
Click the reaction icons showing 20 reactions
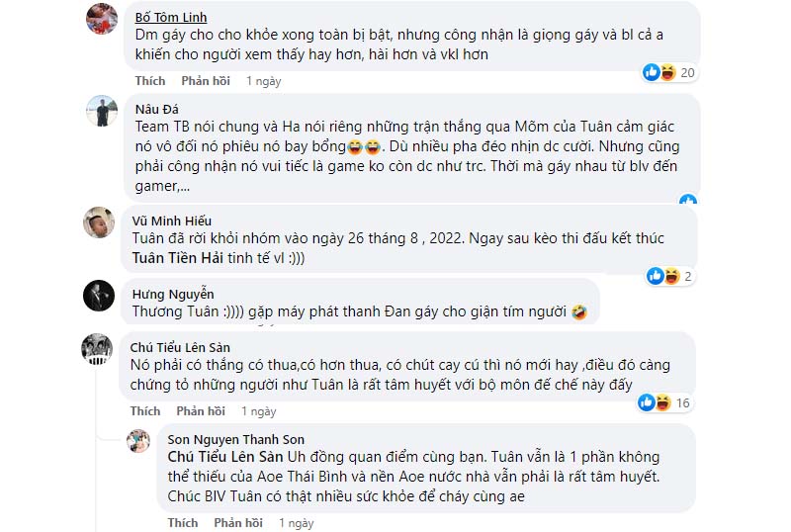[x=659, y=72]
